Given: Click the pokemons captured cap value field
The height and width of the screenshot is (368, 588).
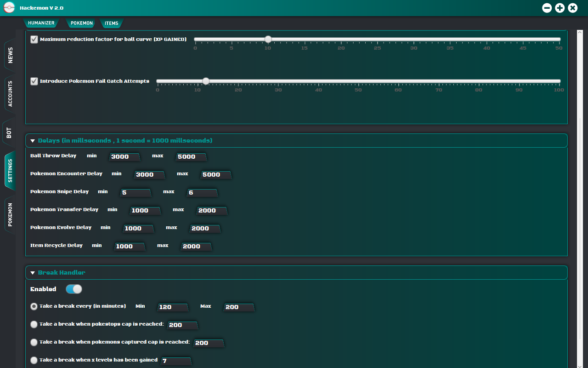Looking at the screenshot, I should pyautogui.click(x=209, y=343).
